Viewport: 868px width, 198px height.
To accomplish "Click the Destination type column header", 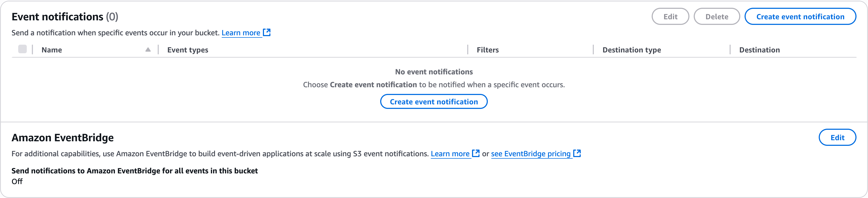I will tap(632, 49).
